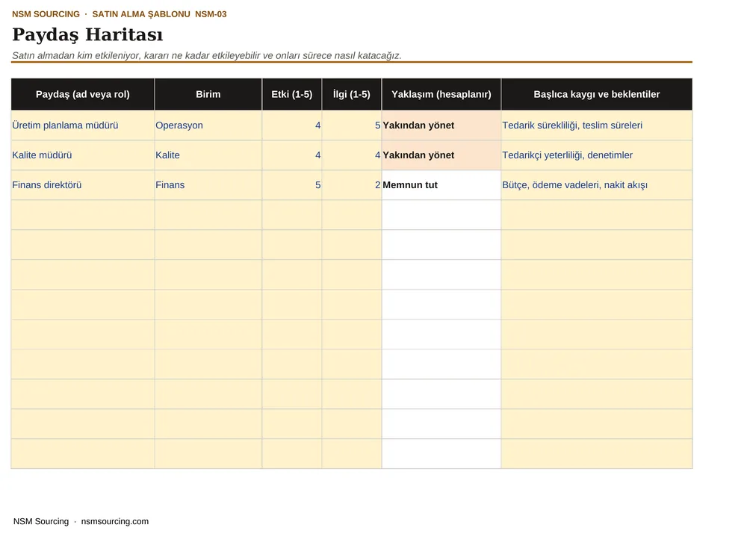Viewport: 747px width, 560px height.
Task: Click 'Bütçe, ödeme vadeleri, nakit akışı' cell
Action: tap(596, 185)
